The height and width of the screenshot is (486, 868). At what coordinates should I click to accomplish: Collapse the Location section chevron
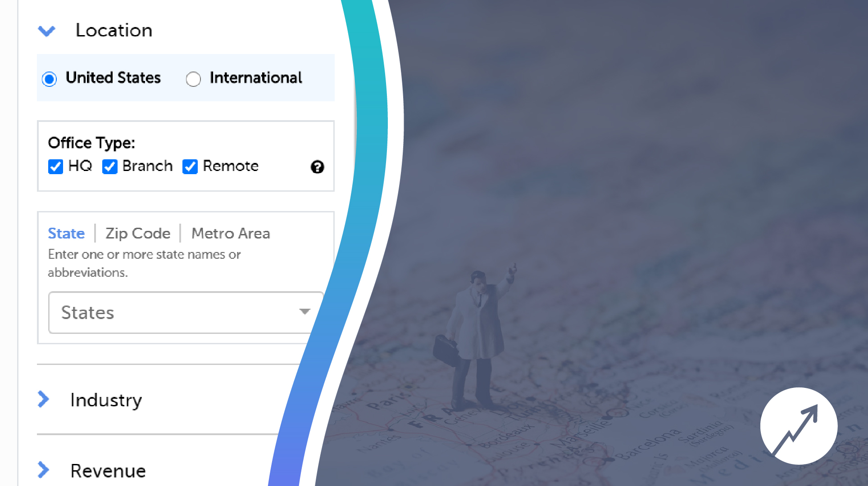pos(47,31)
